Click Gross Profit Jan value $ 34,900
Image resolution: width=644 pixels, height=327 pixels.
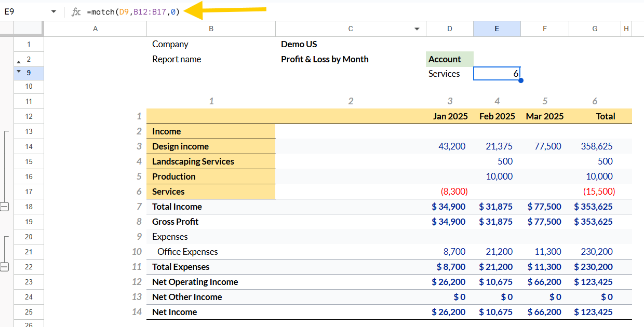(450, 222)
